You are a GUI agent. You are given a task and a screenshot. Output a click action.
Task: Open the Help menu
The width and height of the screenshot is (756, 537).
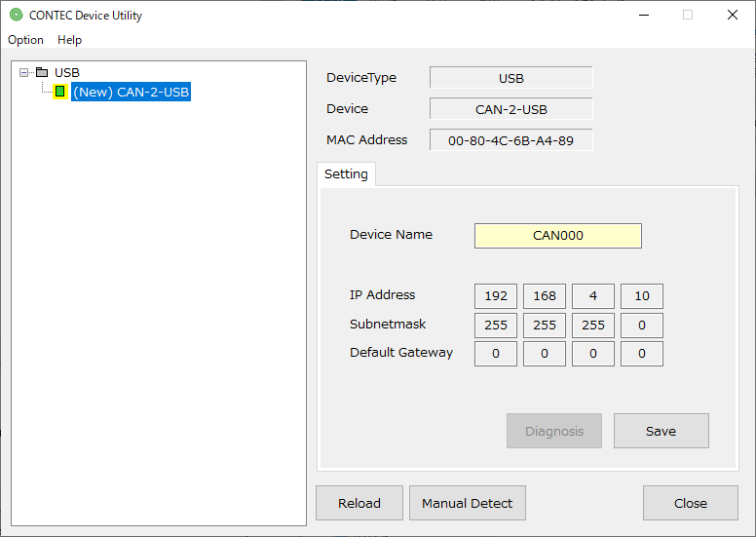69,40
